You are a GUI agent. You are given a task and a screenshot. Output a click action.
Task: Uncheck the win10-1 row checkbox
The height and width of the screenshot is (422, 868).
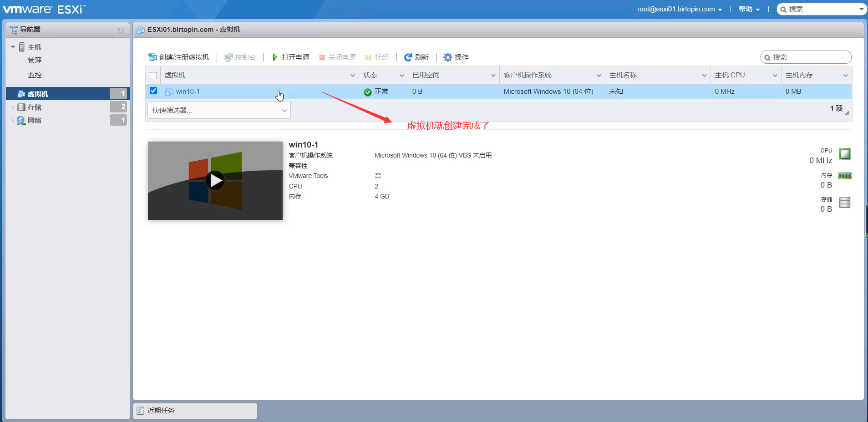[153, 91]
